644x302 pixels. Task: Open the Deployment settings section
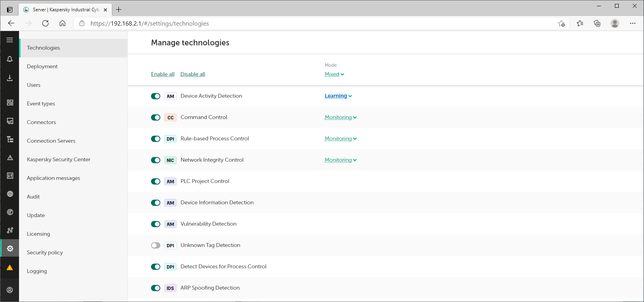click(x=42, y=66)
